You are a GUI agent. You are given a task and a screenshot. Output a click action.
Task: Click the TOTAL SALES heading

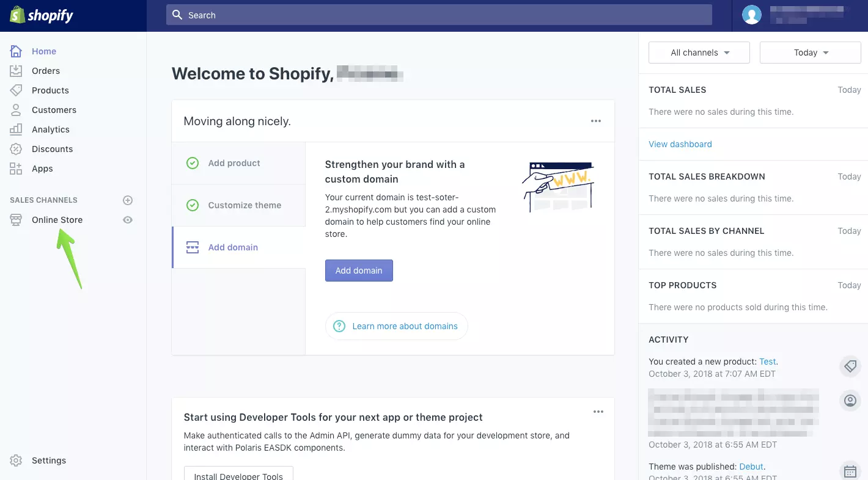677,90
